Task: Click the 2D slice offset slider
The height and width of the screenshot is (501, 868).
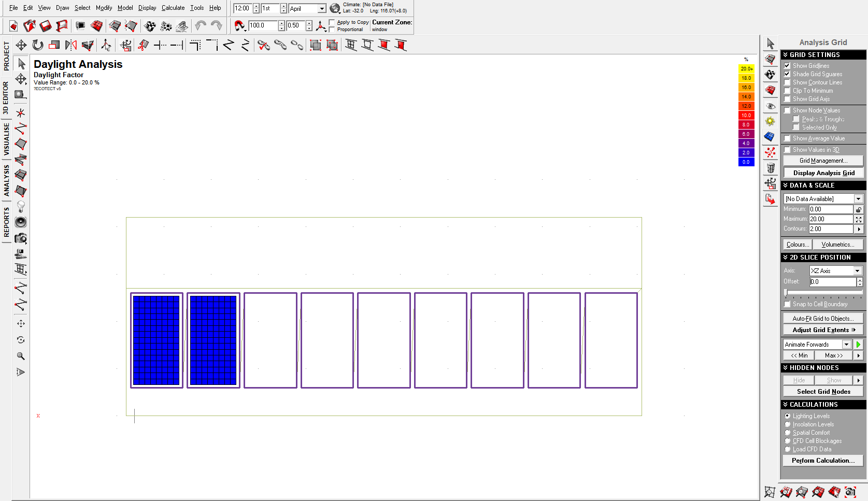Action: [823, 293]
